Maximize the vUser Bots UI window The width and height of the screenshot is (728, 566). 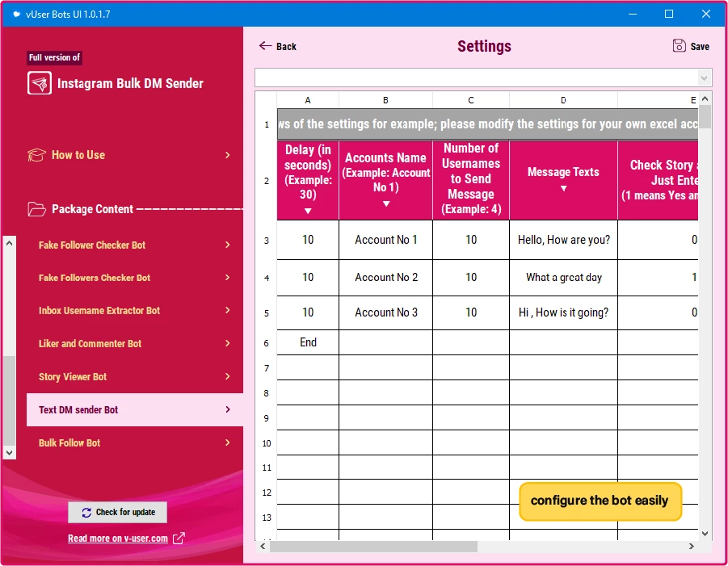[669, 14]
